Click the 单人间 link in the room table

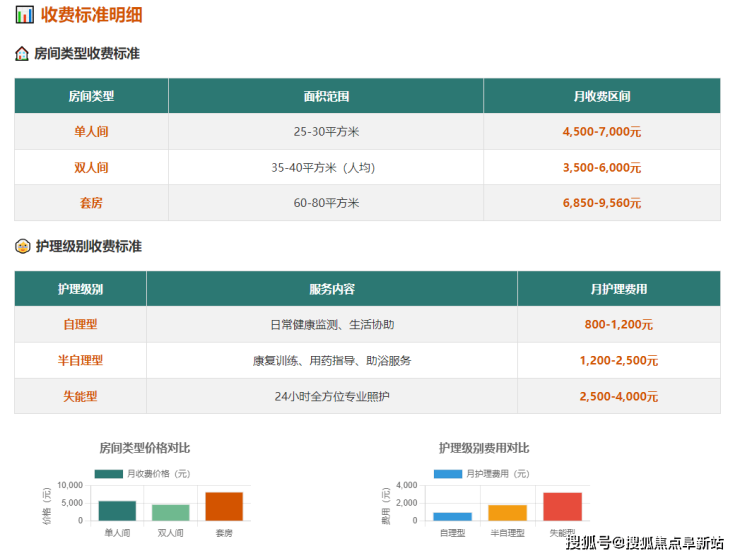click(91, 132)
